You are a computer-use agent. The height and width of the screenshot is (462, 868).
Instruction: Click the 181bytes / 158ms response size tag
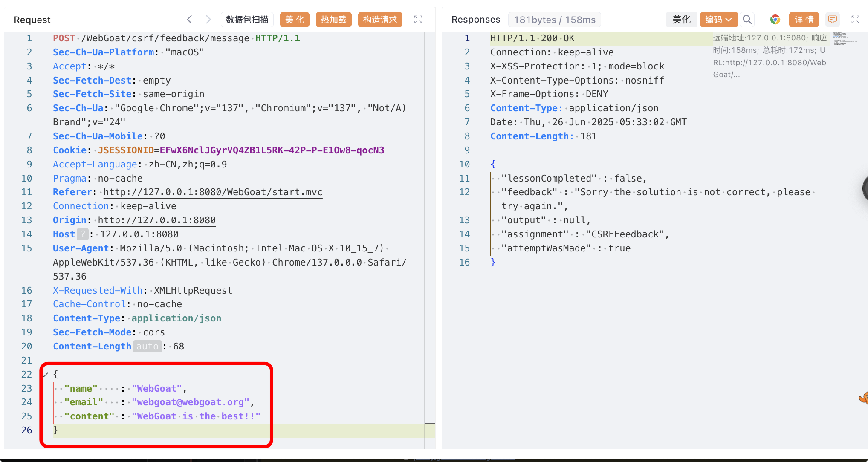tap(554, 20)
